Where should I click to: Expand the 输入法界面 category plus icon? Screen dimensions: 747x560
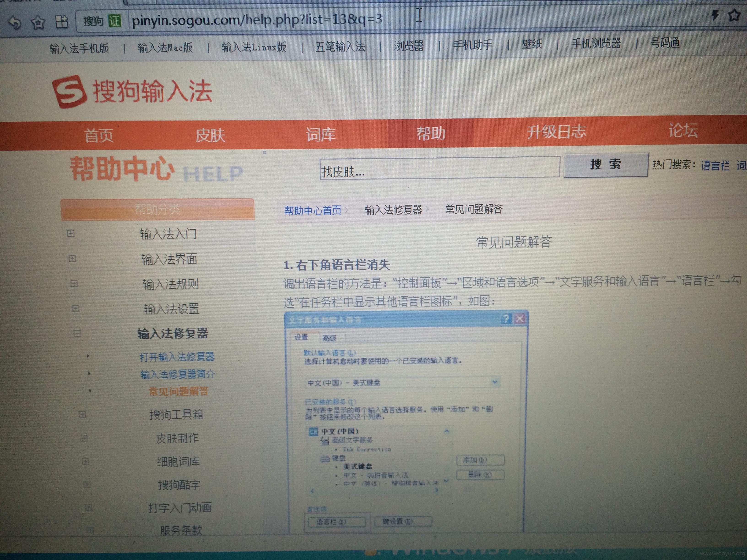[72, 258]
